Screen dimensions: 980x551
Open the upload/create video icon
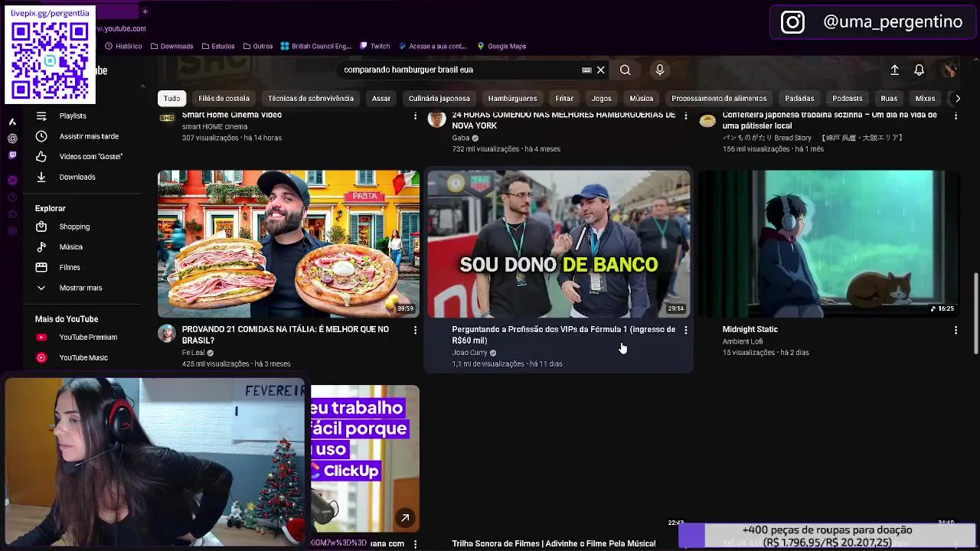tap(894, 70)
